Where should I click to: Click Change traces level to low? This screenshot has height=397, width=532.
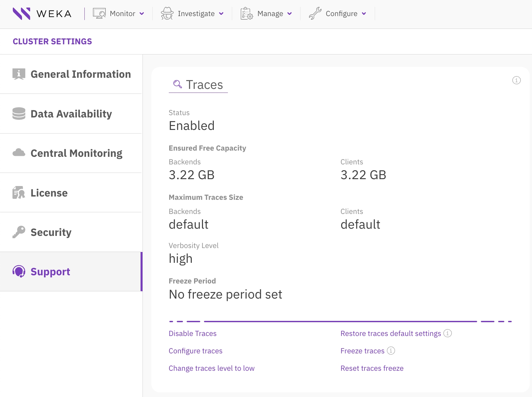[211, 368]
